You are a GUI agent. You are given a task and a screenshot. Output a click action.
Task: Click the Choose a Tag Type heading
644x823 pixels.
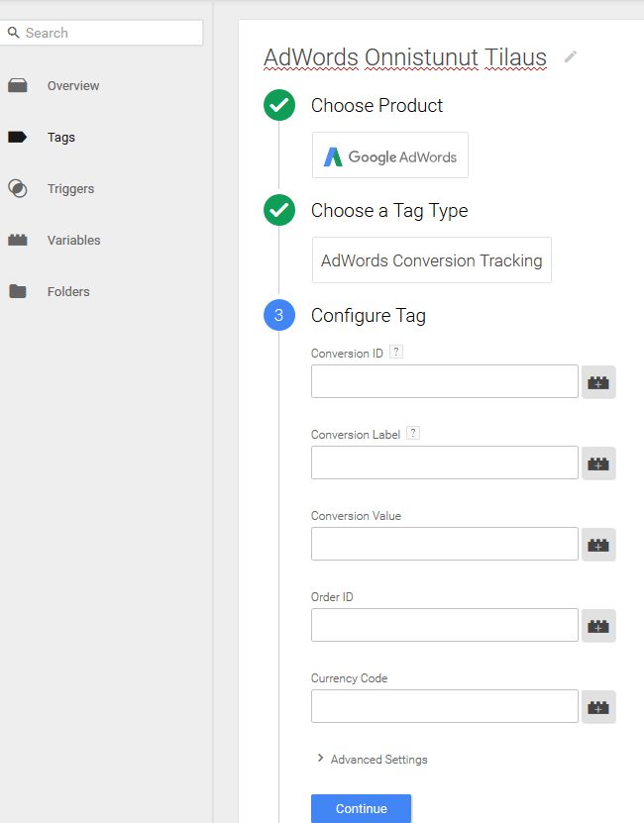[x=389, y=211]
